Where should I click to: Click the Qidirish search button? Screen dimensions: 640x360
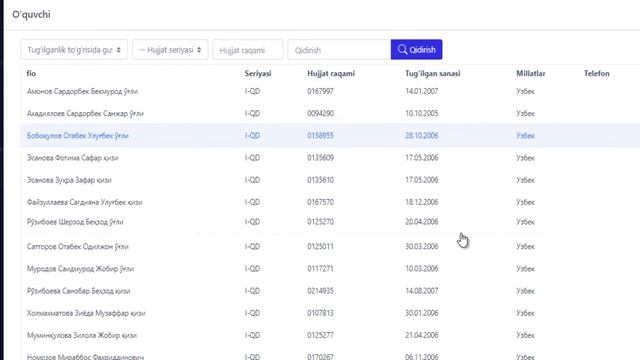[416, 49]
